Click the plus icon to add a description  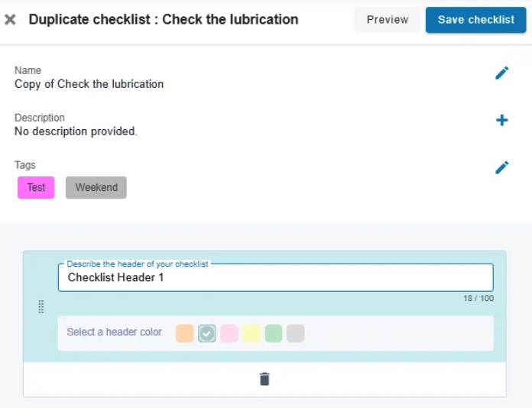[501, 120]
